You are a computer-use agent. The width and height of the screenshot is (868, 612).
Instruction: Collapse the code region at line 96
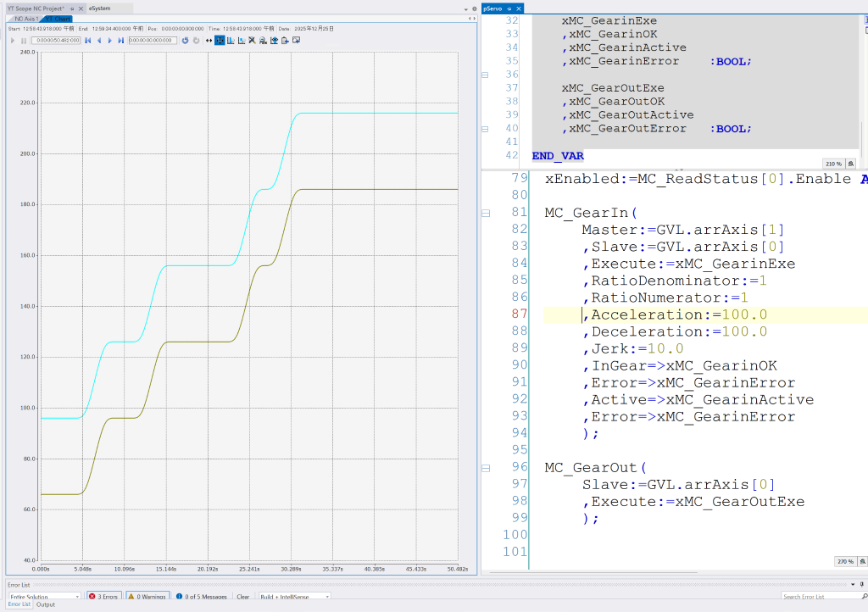point(485,468)
